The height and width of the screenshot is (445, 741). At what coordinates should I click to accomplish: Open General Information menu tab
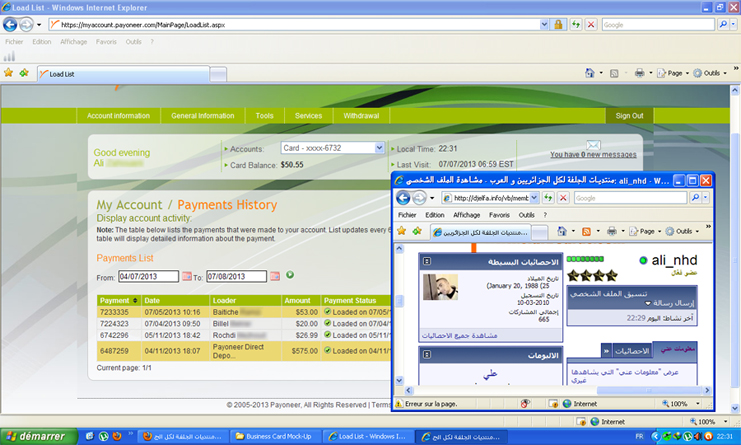coord(203,116)
